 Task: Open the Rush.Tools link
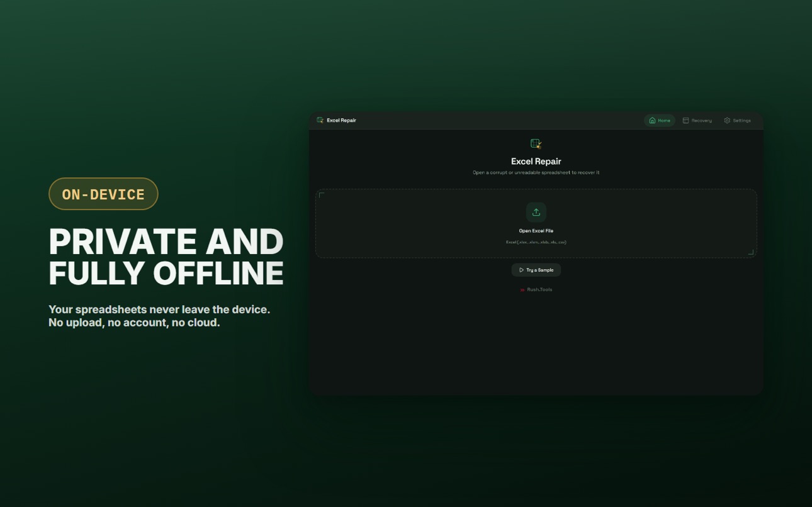coord(536,290)
